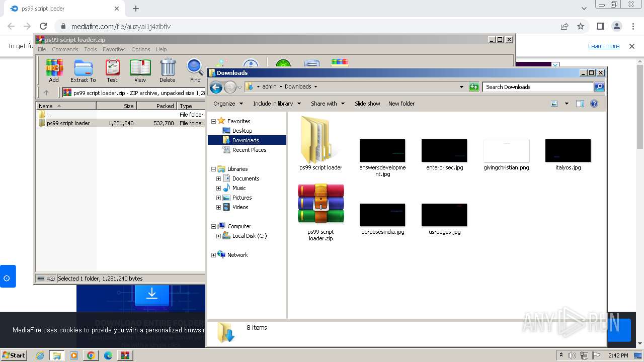
Task: Toggle the preview pane icon
Action: [580, 104]
